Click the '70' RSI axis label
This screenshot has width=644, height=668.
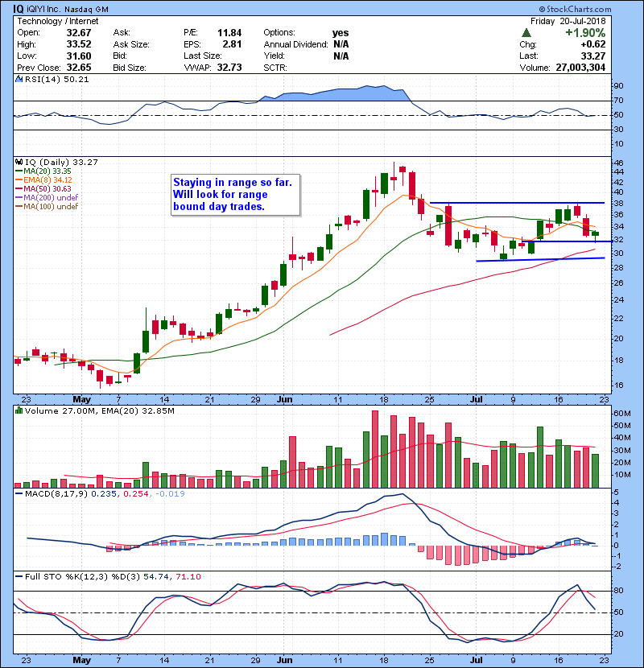(618, 101)
